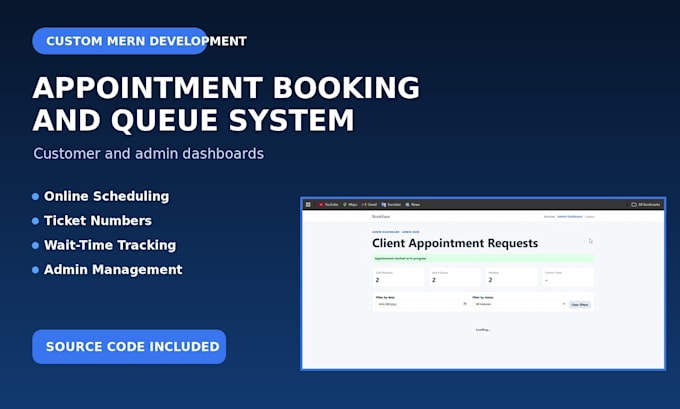The width and height of the screenshot is (680, 409).
Task: Open the YouTube bookmark
Action: [x=328, y=204]
